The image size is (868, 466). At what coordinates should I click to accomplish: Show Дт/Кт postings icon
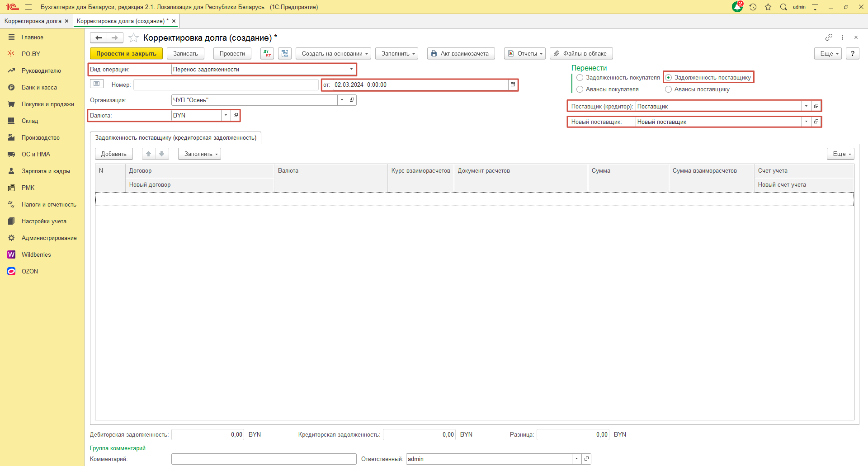pos(267,53)
